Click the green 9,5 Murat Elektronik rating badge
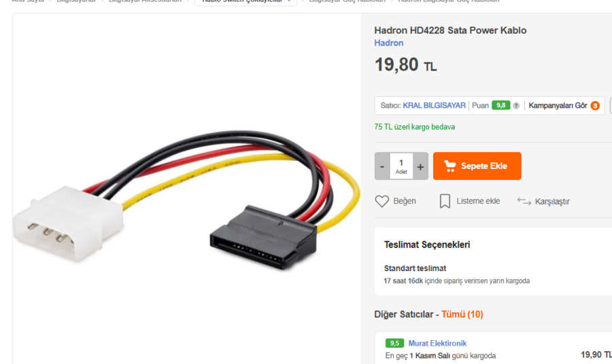 point(394,343)
